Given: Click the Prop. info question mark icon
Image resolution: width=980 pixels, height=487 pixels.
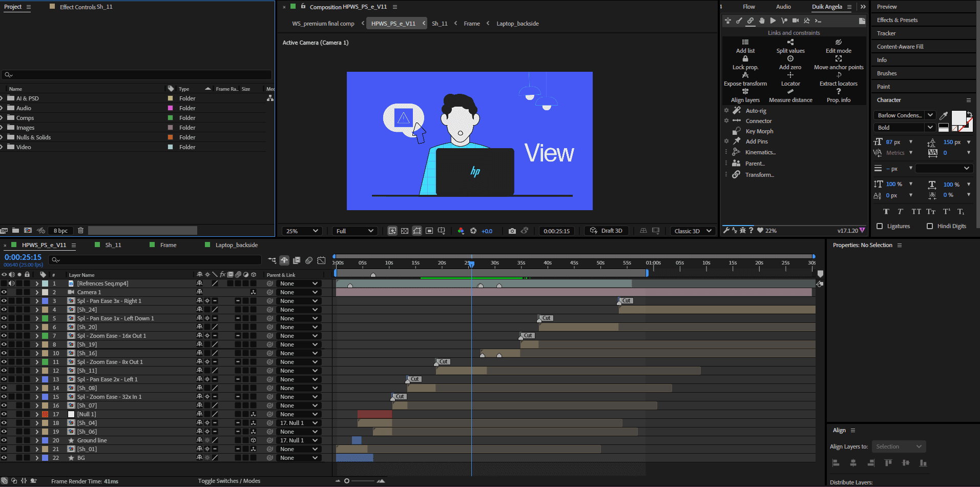Looking at the screenshot, I should pos(839,91).
